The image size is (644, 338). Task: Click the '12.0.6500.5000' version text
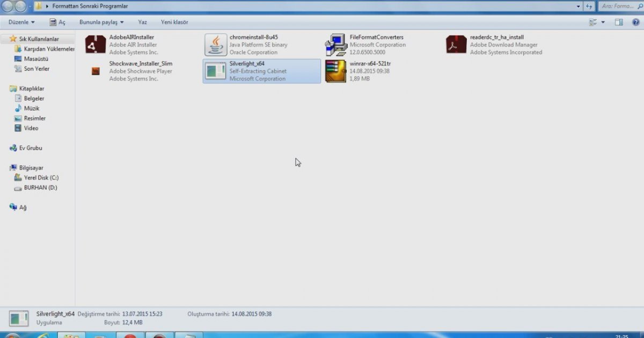368,53
